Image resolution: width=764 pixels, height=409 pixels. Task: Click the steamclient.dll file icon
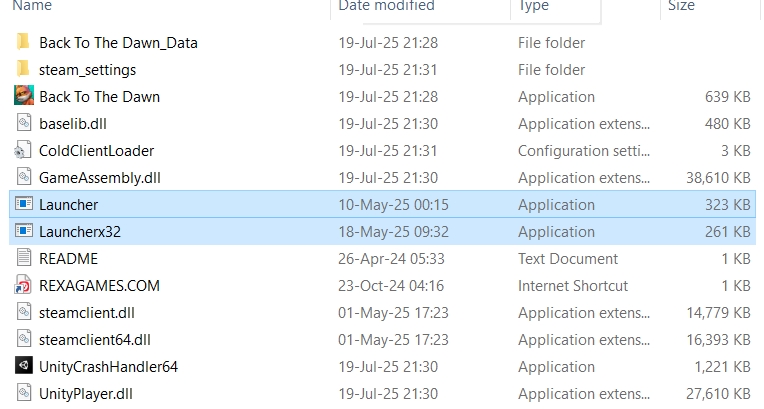click(x=24, y=312)
